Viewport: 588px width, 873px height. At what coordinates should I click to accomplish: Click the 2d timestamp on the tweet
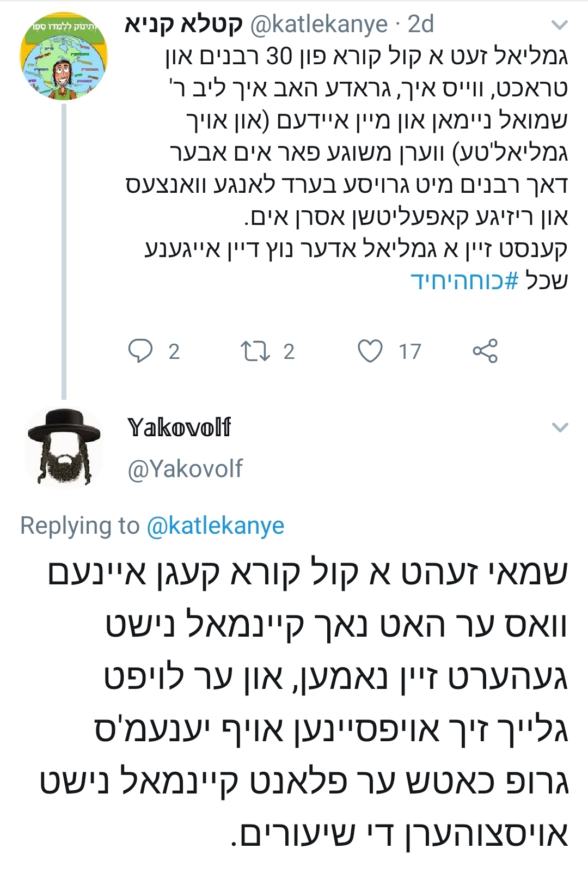[421, 25]
